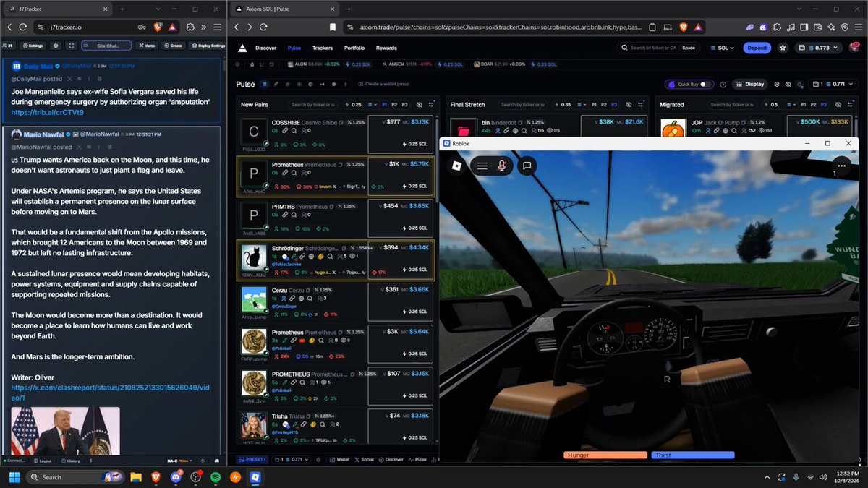This screenshot has width=868, height=488.
Task: Open the Roblox chat bubble icon
Action: [x=527, y=166]
